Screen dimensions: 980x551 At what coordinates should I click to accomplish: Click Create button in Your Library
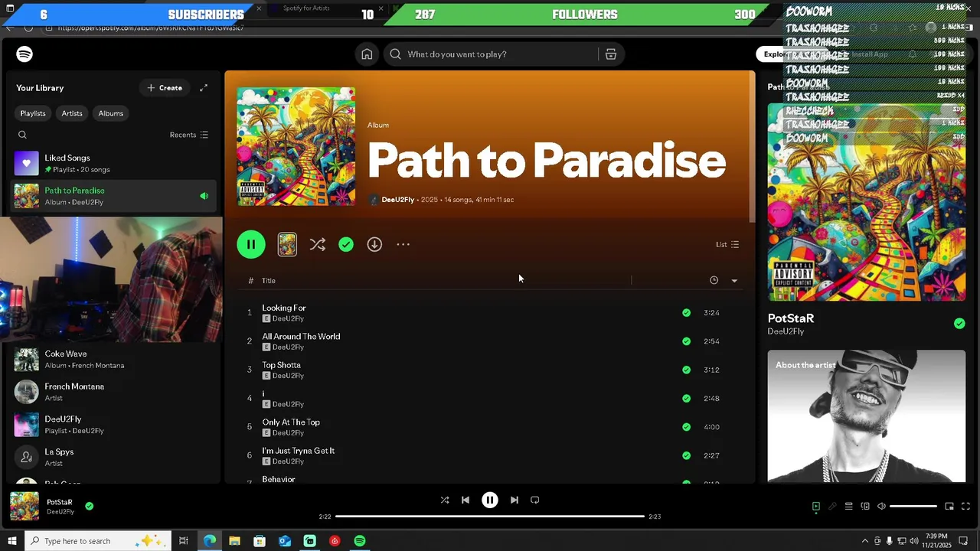point(165,88)
